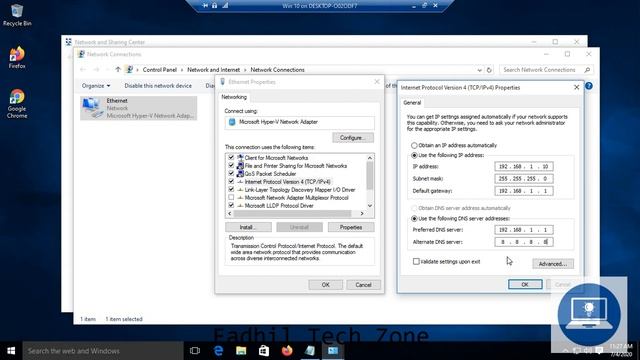Image resolution: width=640 pixels, height=360 pixels.
Task: Open Task View on the taskbar
Action: [195, 351]
